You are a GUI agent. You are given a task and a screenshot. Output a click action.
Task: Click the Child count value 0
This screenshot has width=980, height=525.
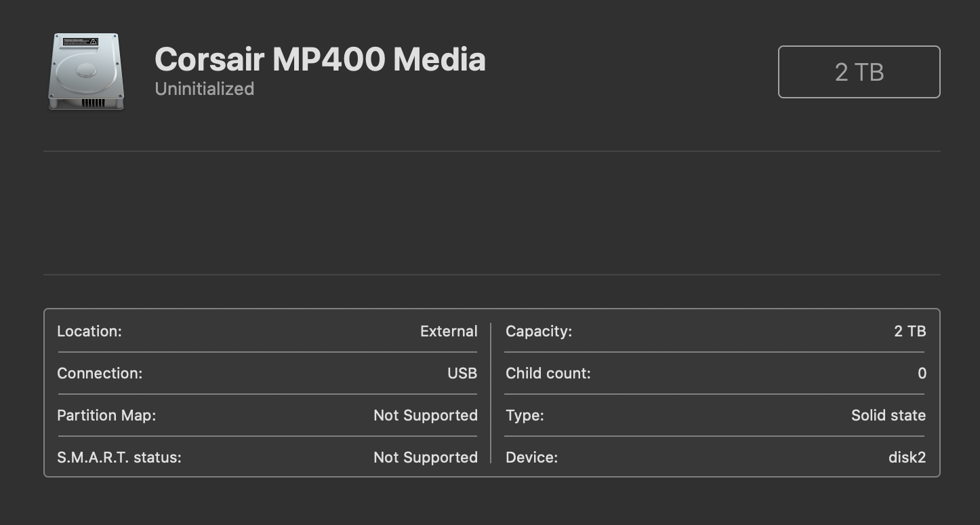[x=922, y=373]
